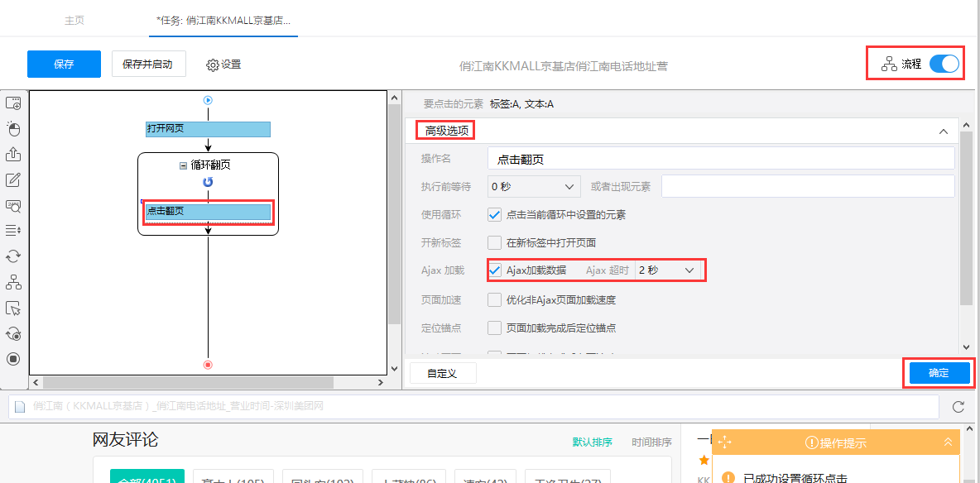980x483 pixels.
Task: Click the 保存并启动 button
Action: [x=149, y=64]
